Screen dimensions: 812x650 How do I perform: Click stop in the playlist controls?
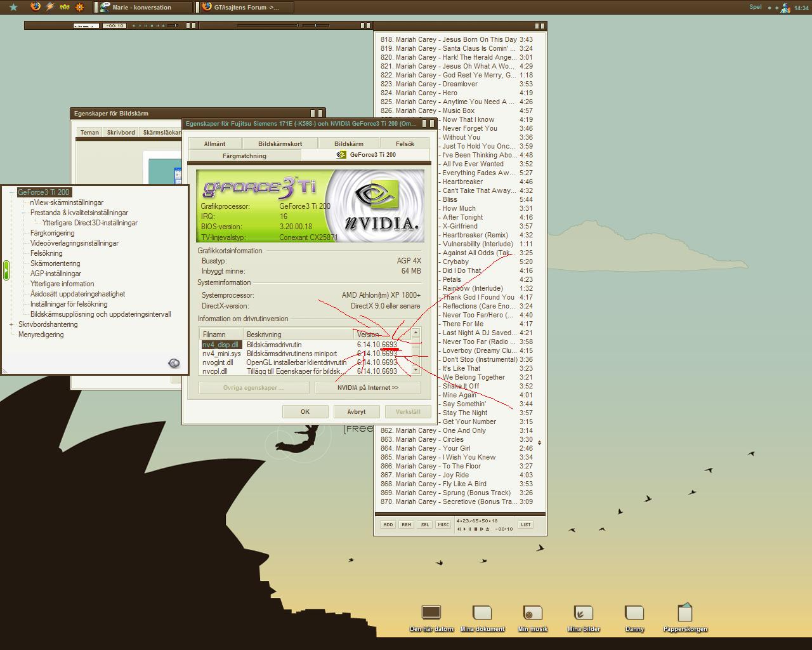pos(476,529)
